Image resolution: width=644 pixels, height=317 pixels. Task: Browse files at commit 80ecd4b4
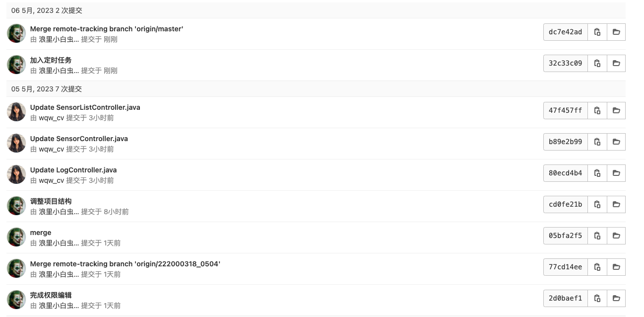click(x=616, y=173)
